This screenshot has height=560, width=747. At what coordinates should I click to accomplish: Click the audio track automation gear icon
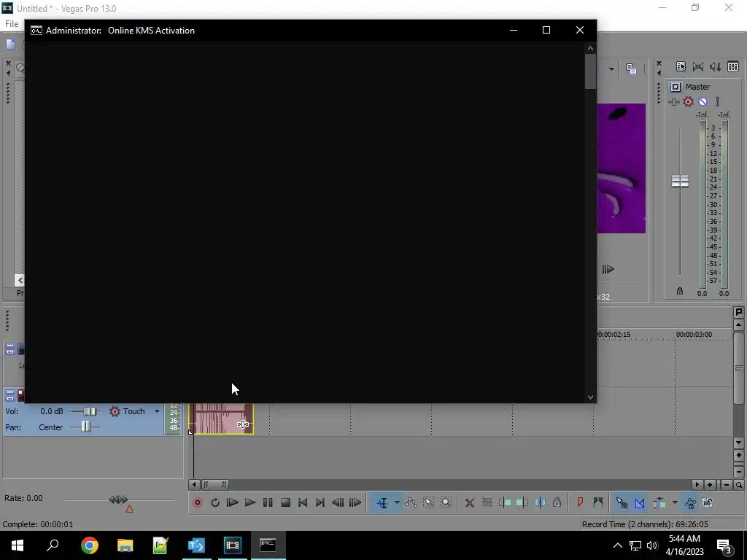tap(115, 411)
